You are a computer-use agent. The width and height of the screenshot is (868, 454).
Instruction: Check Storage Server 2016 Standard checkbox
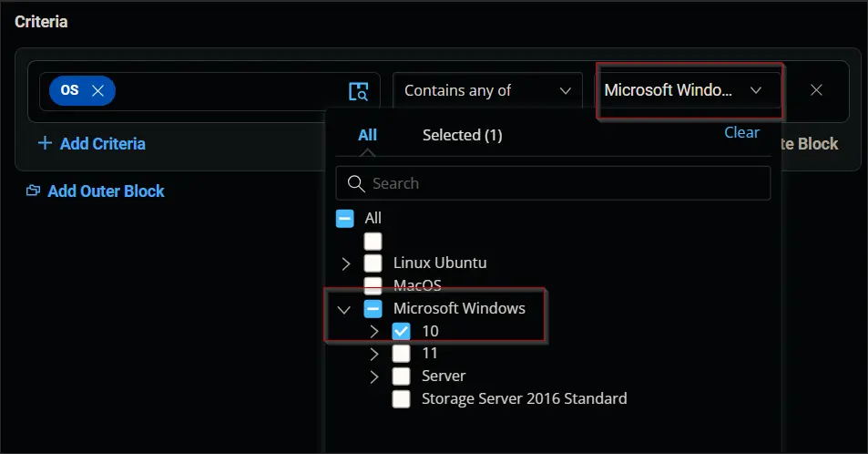(x=402, y=398)
